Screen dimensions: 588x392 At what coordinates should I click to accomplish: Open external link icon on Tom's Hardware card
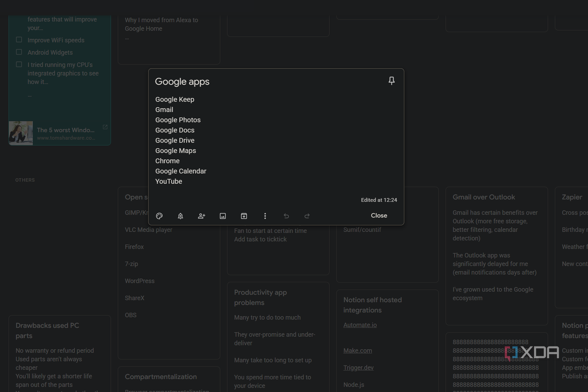(105, 127)
